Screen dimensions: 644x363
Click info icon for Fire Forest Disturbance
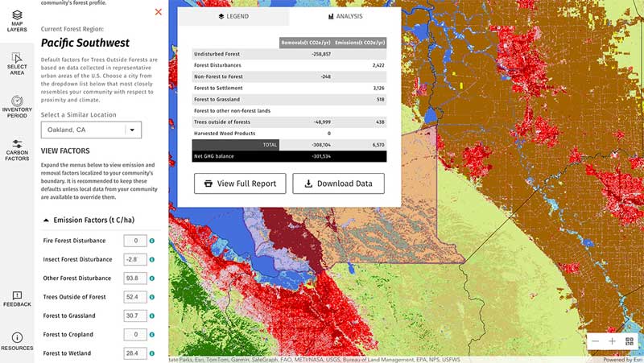(151, 241)
